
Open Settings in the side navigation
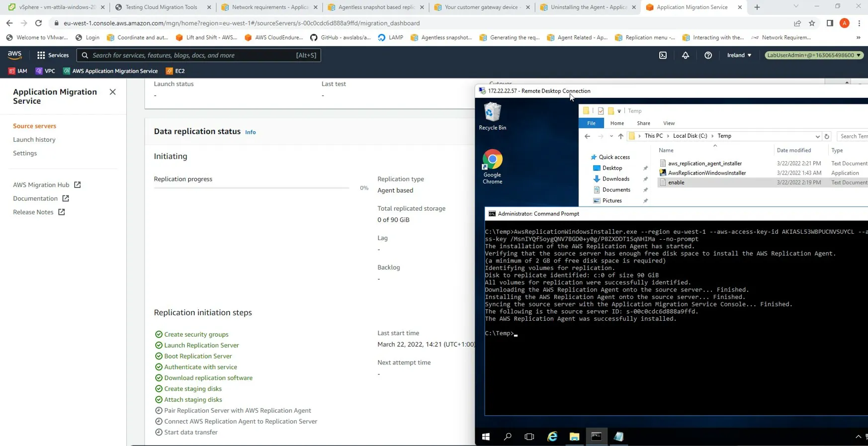(25, 153)
